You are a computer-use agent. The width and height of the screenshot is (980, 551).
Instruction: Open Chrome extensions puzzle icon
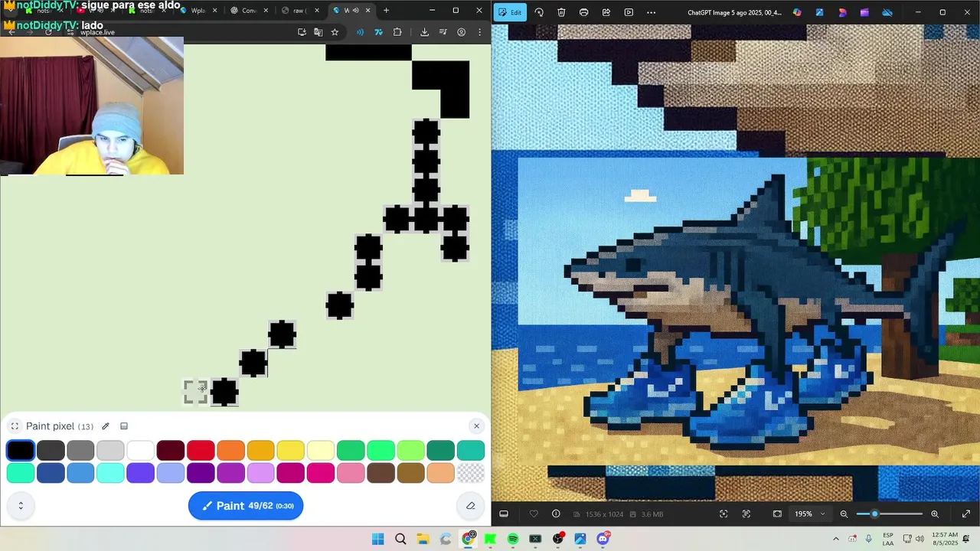click(x=397, y=32)
